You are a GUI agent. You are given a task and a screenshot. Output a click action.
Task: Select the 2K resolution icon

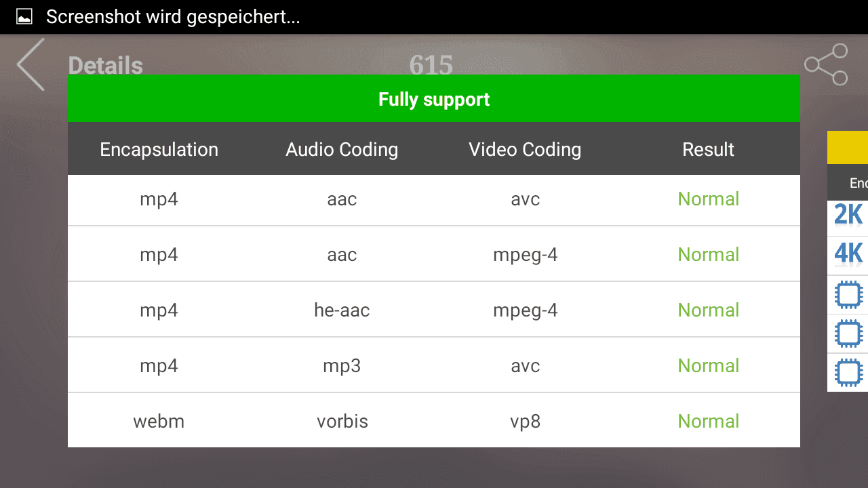848,215
